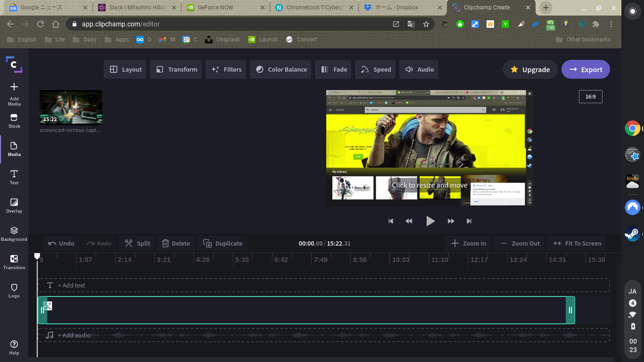Click the address bar URL
The height and width of the screenshot is (362, 644).
coord(121,24)
